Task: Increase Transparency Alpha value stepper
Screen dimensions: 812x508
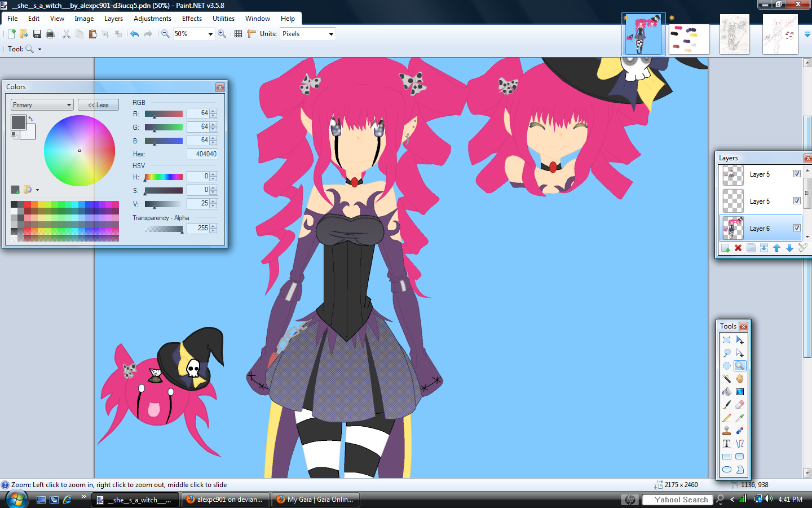Action: [213, 226]
